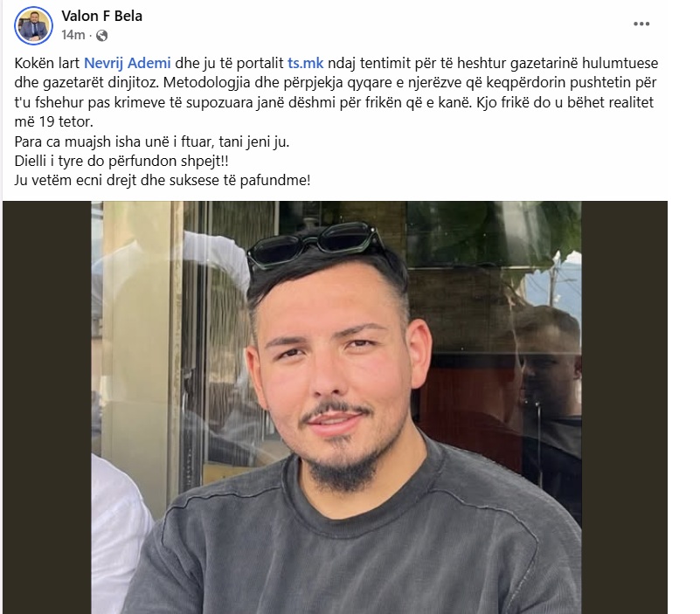The height and width of the screenshot is (614, 700).
Task: Click the left dark margin of the photo
Action: (x=47, y=407)
